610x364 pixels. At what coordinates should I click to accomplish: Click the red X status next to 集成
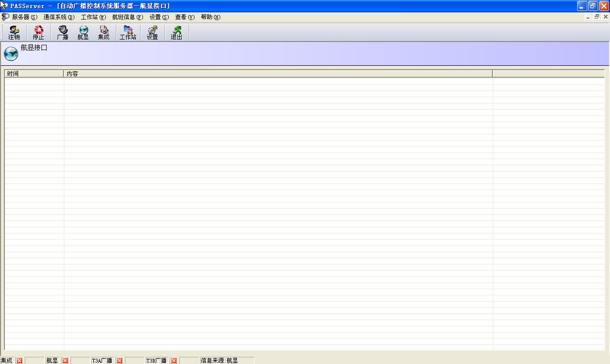20,361
